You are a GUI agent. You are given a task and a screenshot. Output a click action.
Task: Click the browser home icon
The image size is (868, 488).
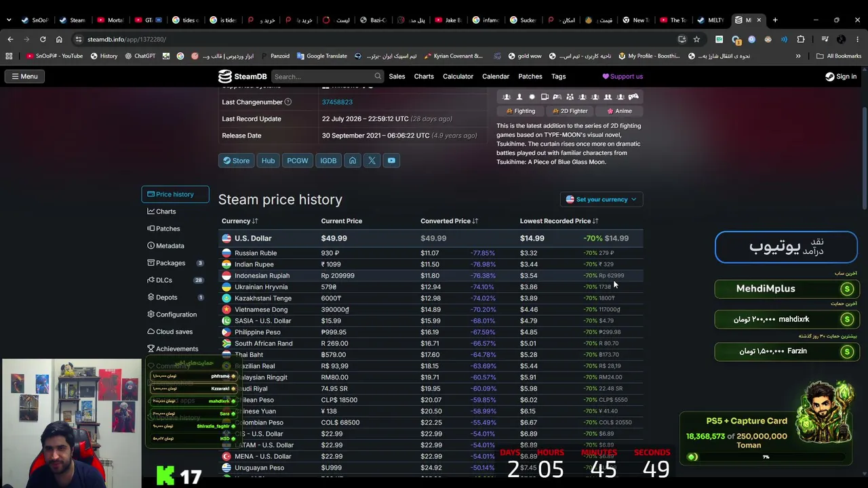[x=59, y=39]
